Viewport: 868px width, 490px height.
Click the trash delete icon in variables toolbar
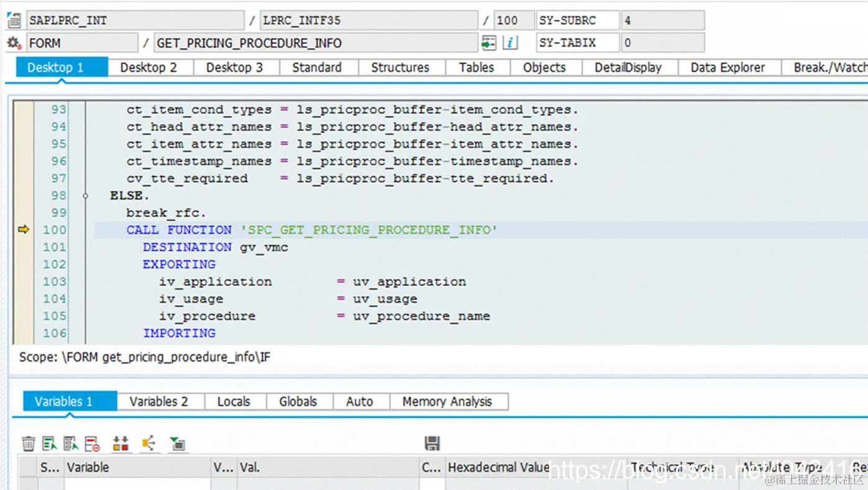(29, 443)
